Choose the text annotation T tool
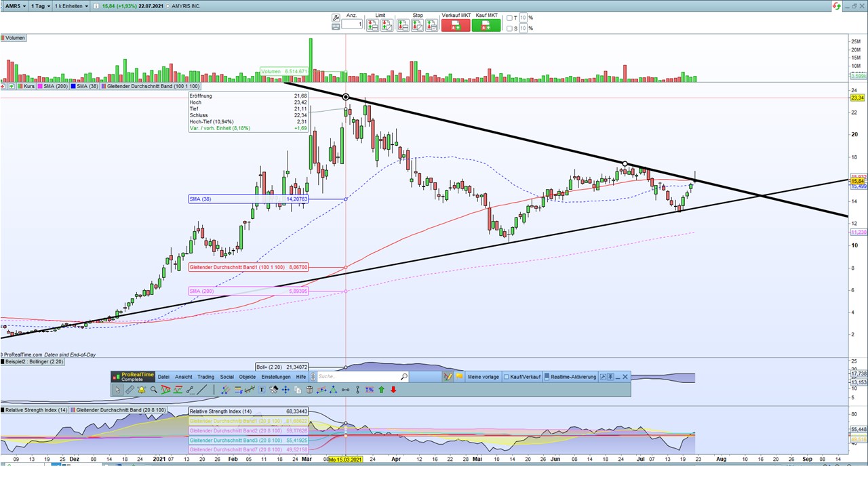The image size is (868, 488). (262, 390)
